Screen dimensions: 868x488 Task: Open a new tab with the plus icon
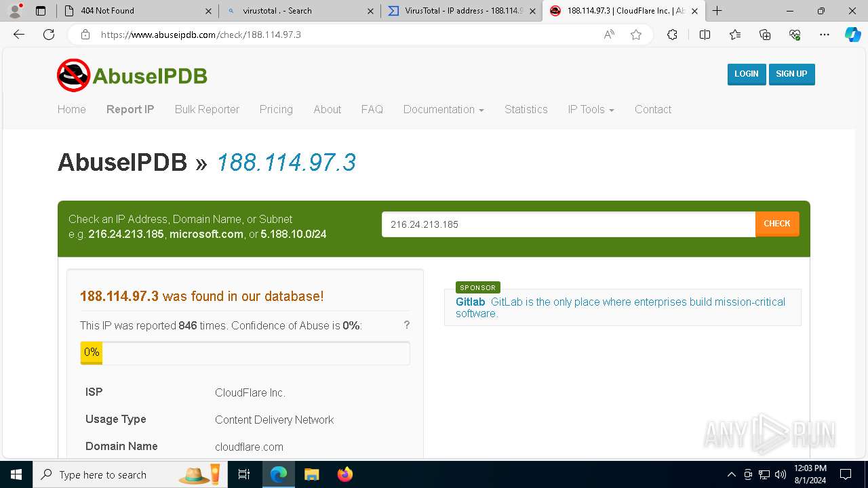click(x=717, y=11)
